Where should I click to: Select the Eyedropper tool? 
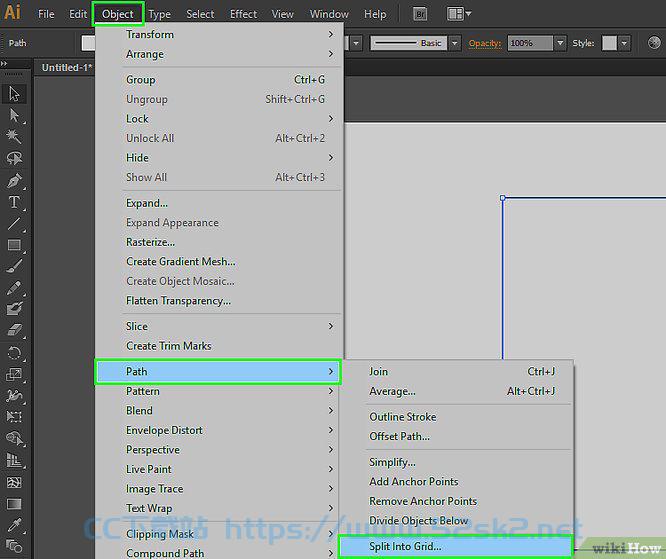[x=14, y=525]
